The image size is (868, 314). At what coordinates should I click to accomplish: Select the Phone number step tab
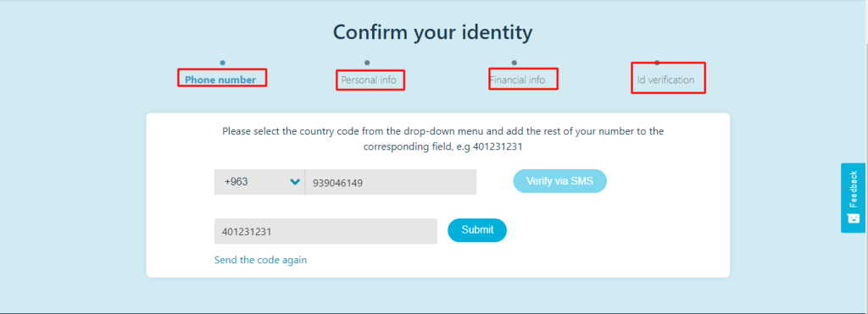coord(220,80)
